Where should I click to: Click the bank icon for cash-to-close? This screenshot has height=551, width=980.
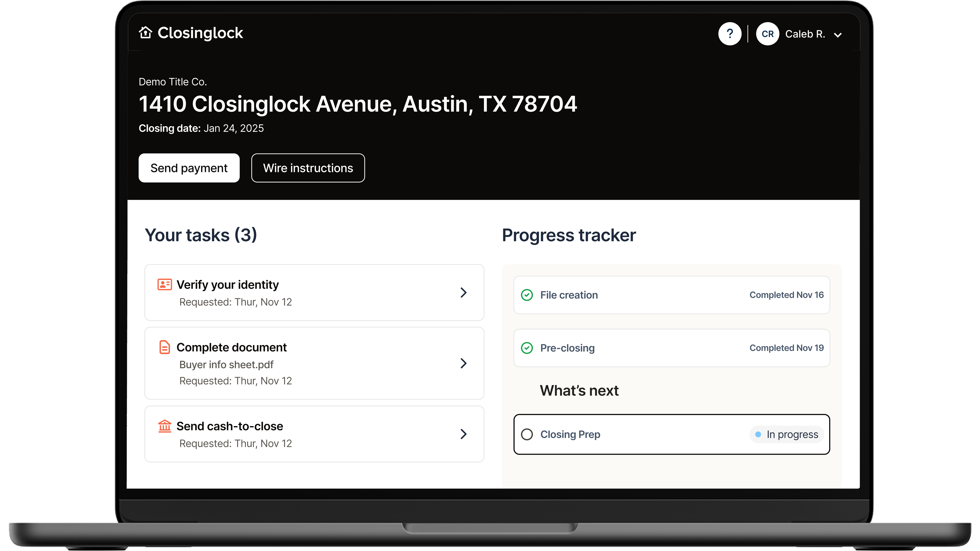[x=164, y=426]
